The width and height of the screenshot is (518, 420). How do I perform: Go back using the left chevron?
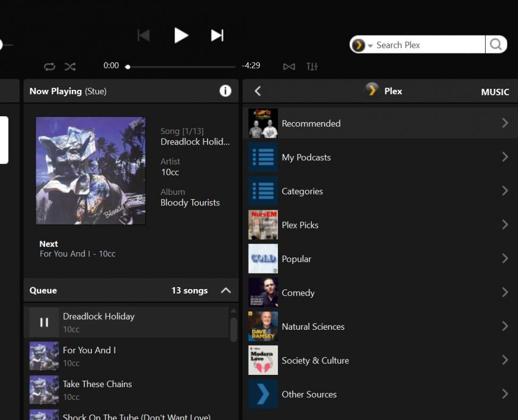coord(258,91)
